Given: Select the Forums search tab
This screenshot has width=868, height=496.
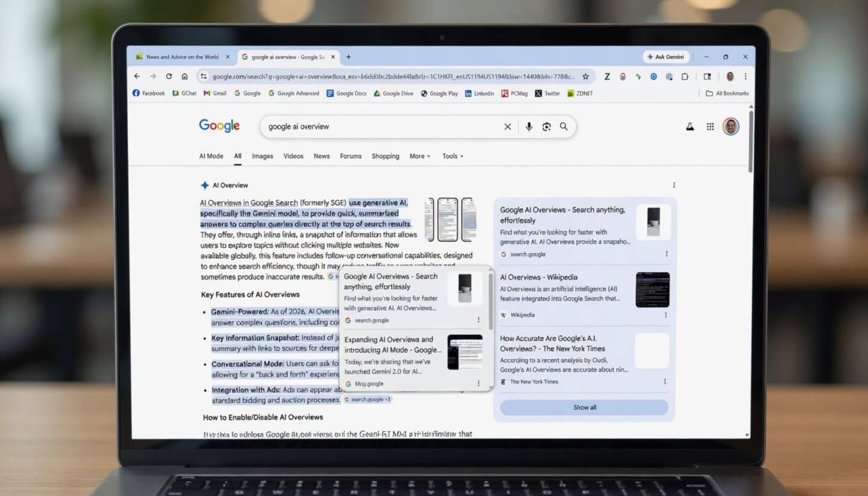Looking at the screenshot, I should (x=351, y=156).
